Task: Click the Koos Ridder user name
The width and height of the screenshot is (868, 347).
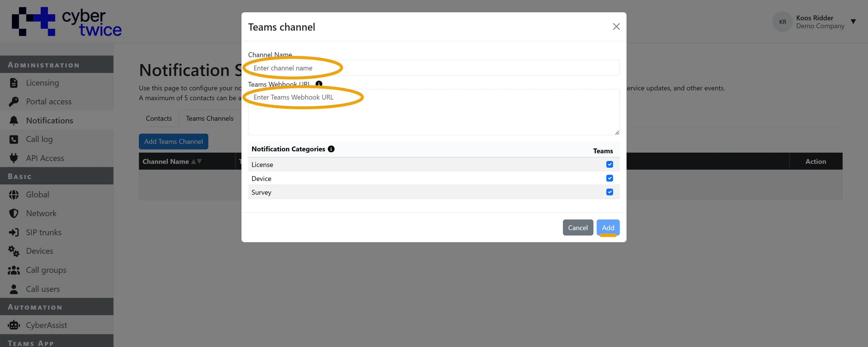Action: click(x=814, y=18)
